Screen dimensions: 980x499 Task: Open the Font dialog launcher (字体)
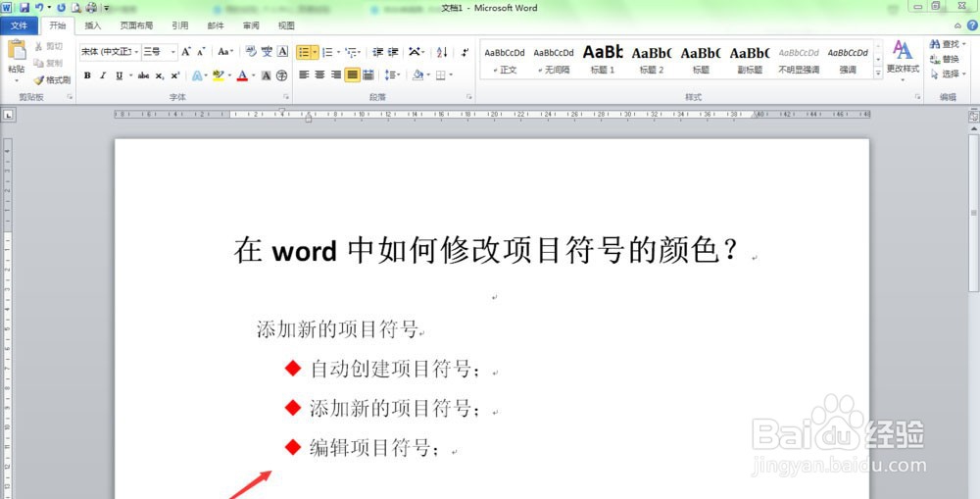(286, 97)
